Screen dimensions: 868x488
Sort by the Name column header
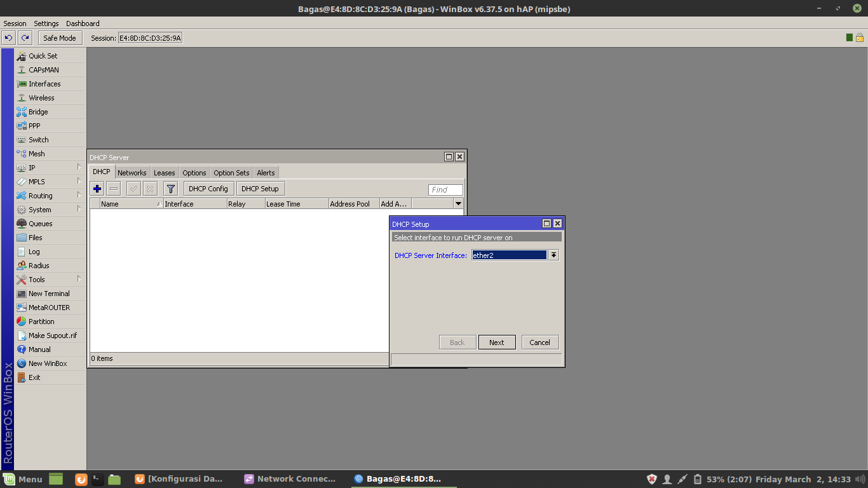click(131, 204)
